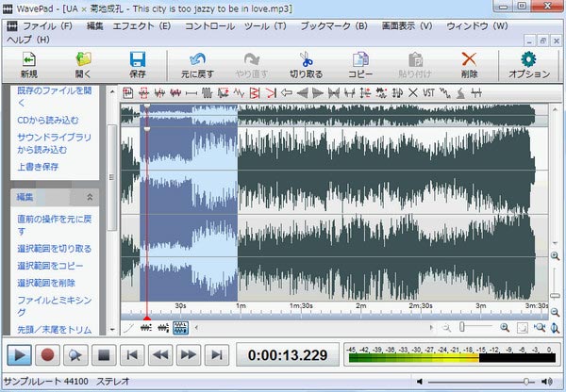Open a file with the 開く button
This screenshot has width=566, height=392.
(83, 65)
